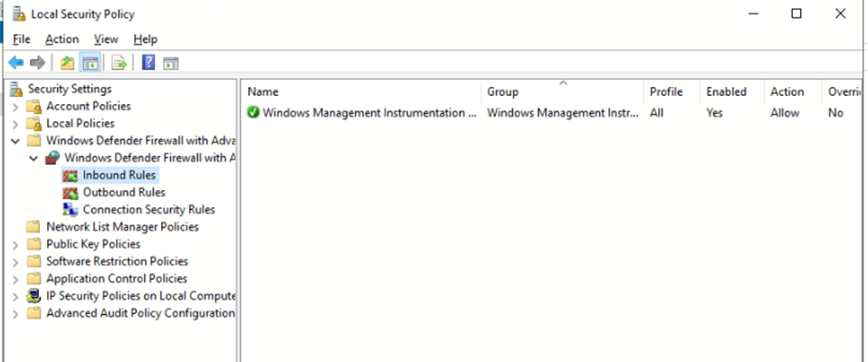Maximize the Local Security Policy window
The width and height of the screenshot is (868, 362).
click(796, 14)
